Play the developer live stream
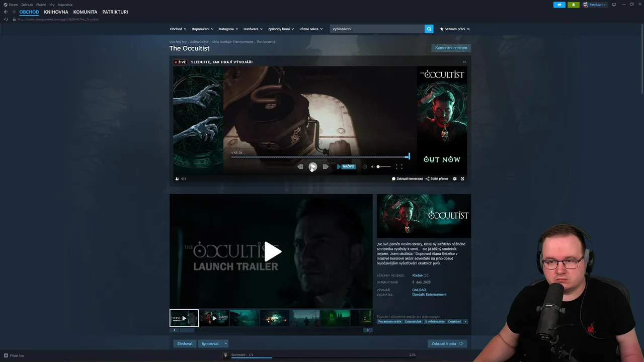The height and width of the screenshot is (362, 644). click(312, 166)
